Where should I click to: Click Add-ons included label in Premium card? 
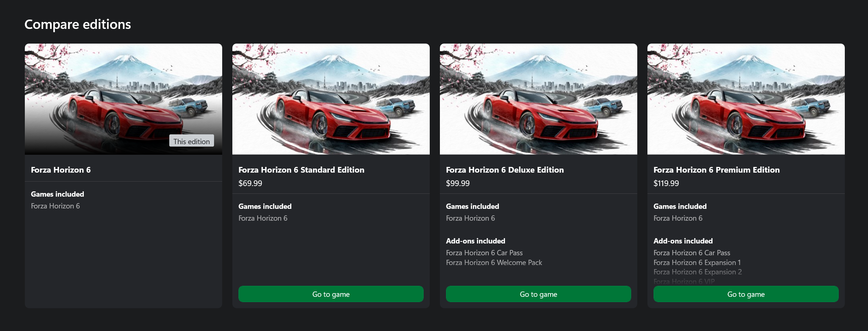click(x=683, y=241)
